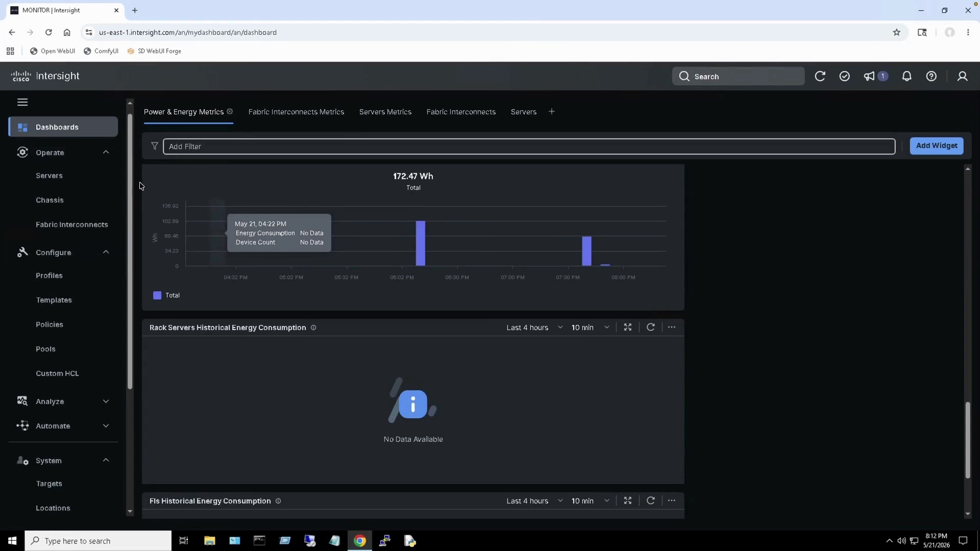Toggle Total series in chart legend
The image size is (980, 551).
coord(166,295)
